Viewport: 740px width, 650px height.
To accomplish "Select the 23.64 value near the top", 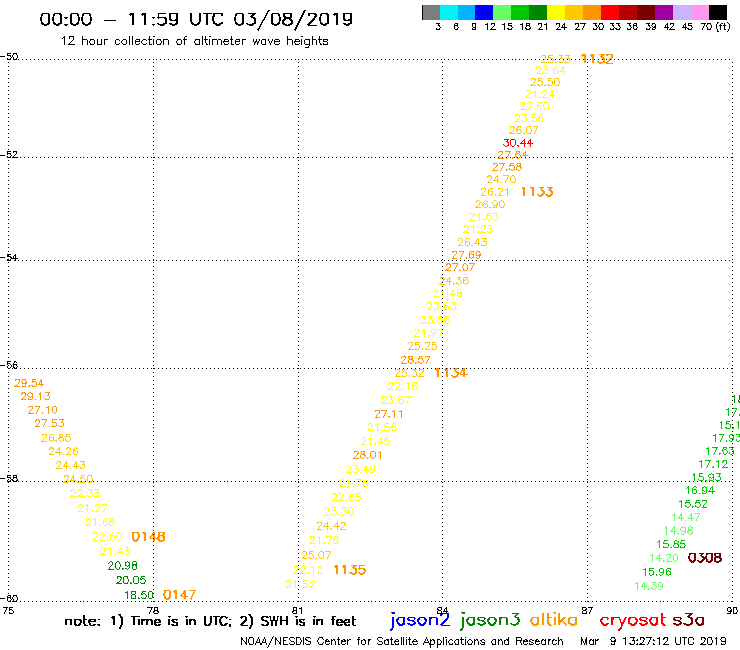I will pos(550,70).
